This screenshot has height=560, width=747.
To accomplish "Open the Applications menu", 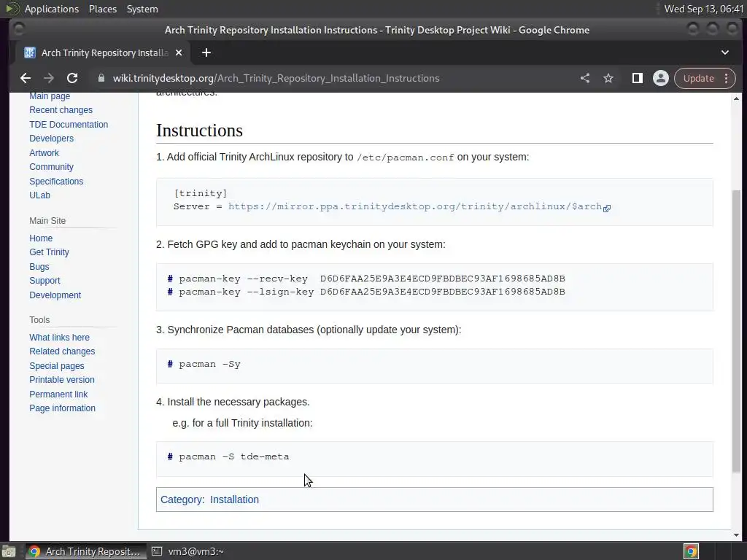I will pyautogui.click(x=52, y=9).
